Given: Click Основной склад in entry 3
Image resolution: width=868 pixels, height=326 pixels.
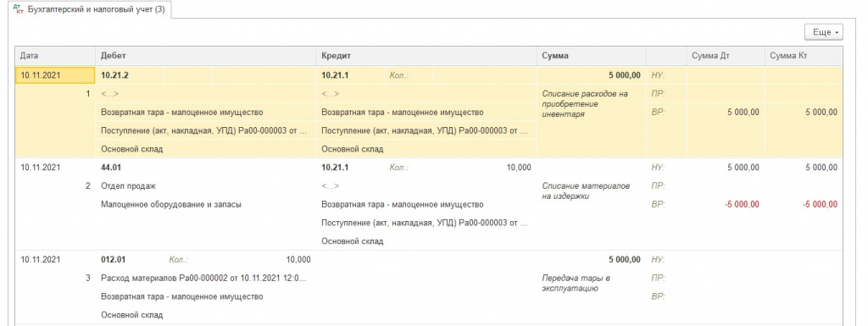Looking at the screenshot, I should click(131, 315).
